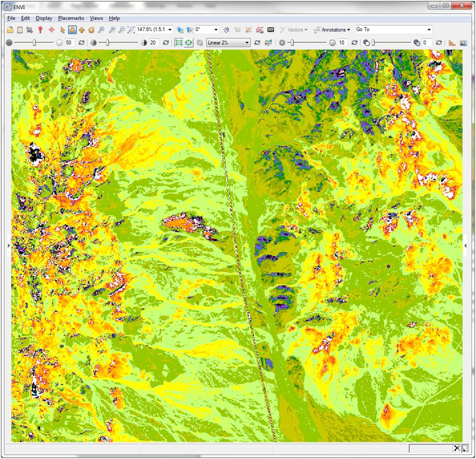Open the Placemarks menu
Screen dimensions: 476x459
(71, 18)
